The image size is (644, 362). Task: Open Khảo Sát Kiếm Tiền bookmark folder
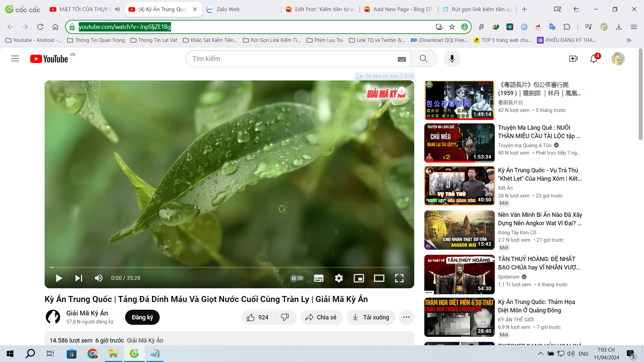pos(210,40)
